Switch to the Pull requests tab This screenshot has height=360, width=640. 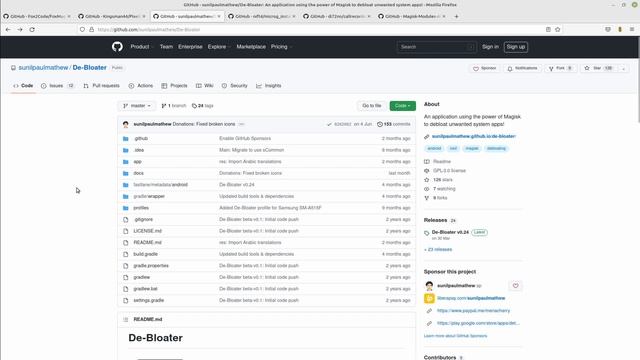101,86
